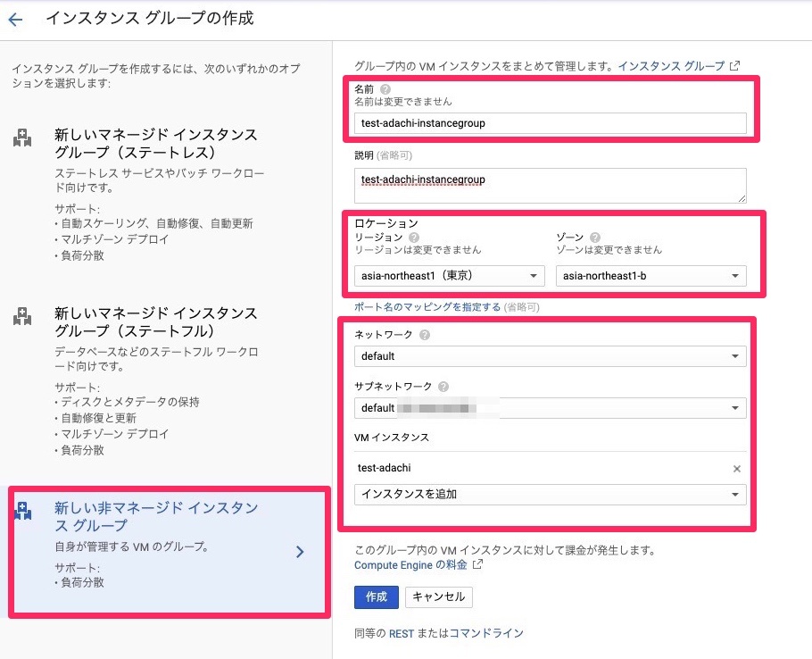Image resolution: width=812 pixels, height=659 pixels.
Task: Click the stateful managed instance group icon
Action: pos(22,316)
